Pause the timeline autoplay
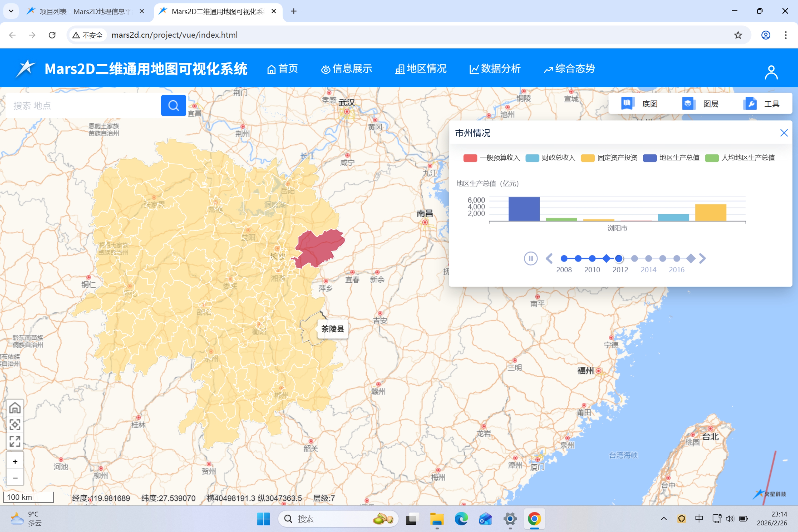This screenshot has width=798, height=532. click(x=530, y=259)
